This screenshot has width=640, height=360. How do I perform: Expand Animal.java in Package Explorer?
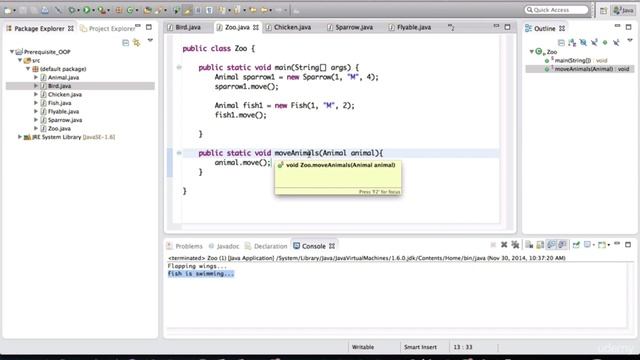pos(36,77)
